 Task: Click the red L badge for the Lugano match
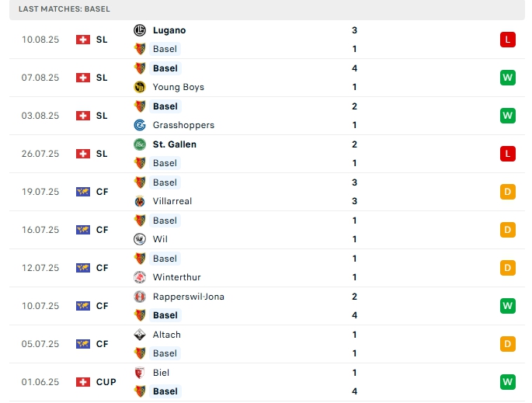[x=508, y=40]
